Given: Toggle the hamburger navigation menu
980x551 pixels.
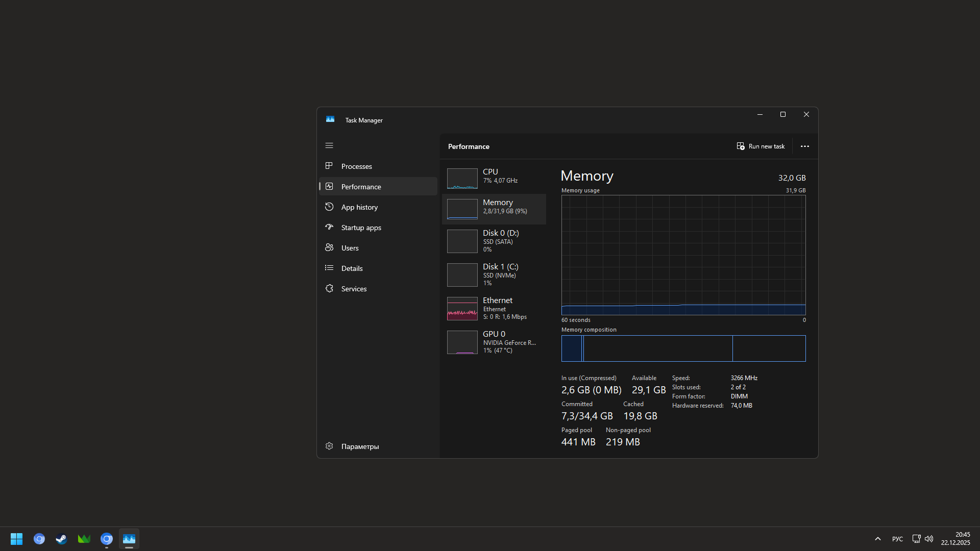Looking at the screenshot, I should 329,146.
